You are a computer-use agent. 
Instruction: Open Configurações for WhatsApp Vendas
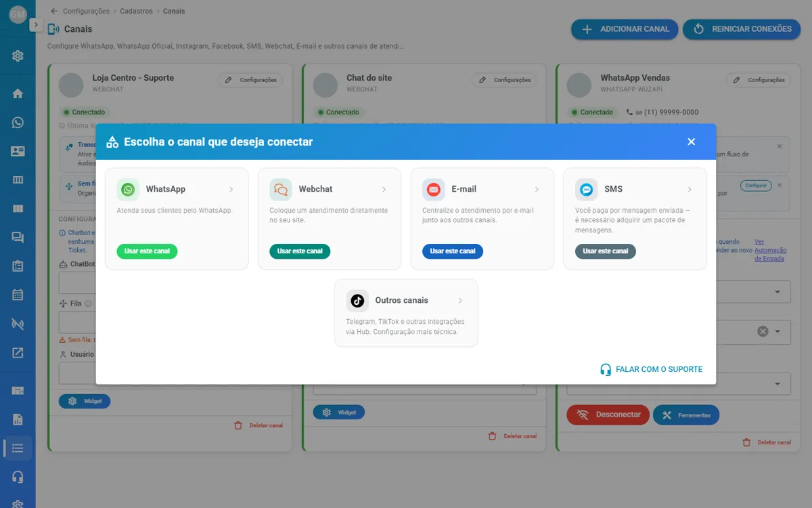pyautogui.click(x=759, y=80)
